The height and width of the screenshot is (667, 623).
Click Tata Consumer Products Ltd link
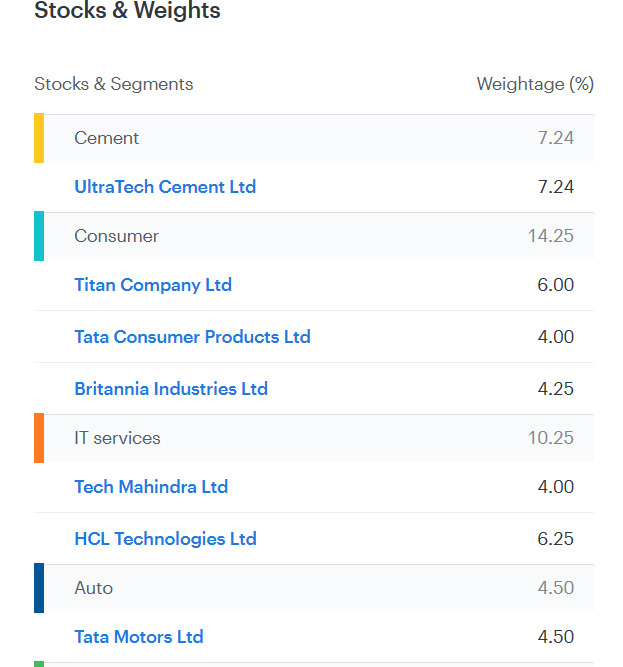pos(192,337)
